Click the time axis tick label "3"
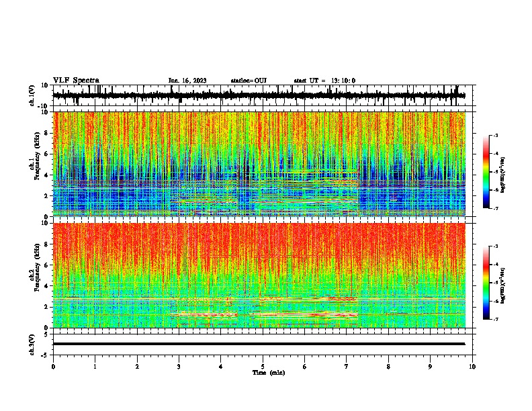 click(x=179, y=367)
